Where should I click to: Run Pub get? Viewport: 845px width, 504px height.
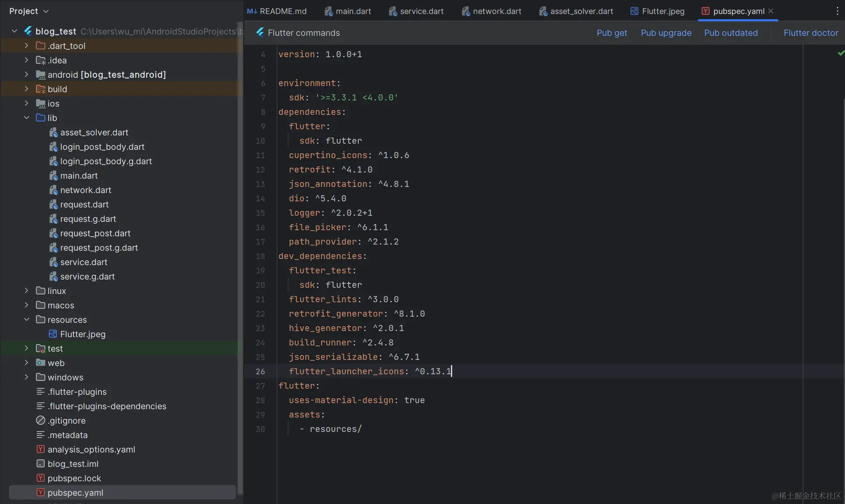[x=611, y=33]
